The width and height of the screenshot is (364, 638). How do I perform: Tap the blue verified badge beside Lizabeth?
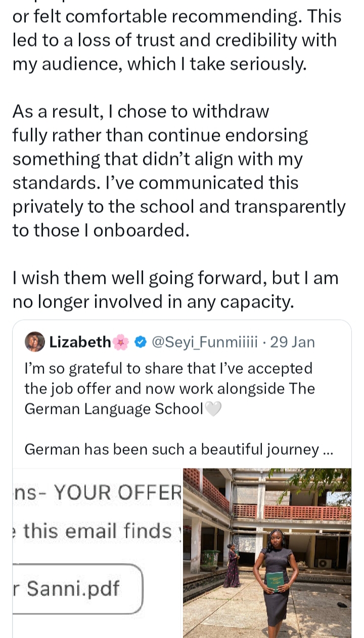[x=141, y=343]
